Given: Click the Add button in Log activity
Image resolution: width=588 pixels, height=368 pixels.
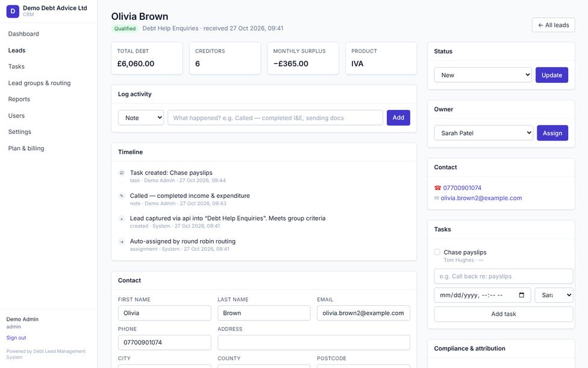Looking at the screenshot, I should 398,118.
